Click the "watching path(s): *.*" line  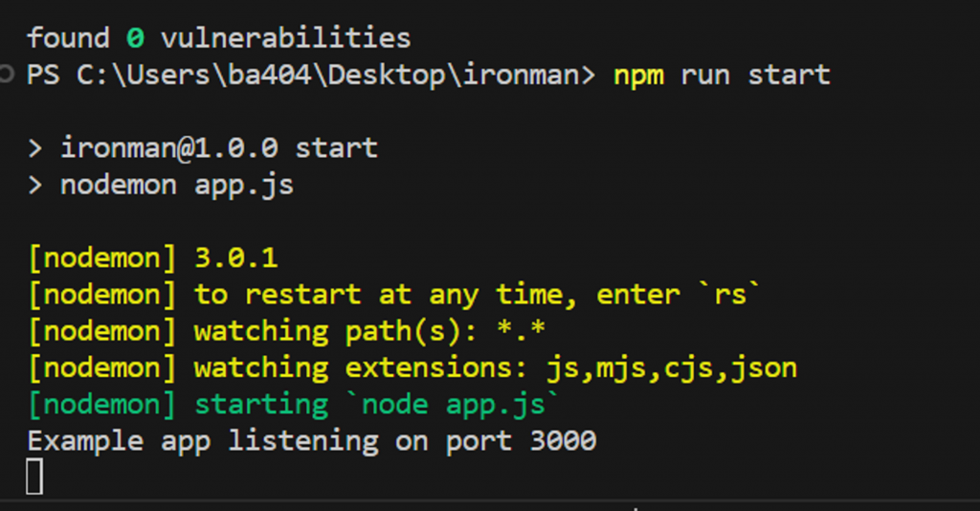pos(286,331)
